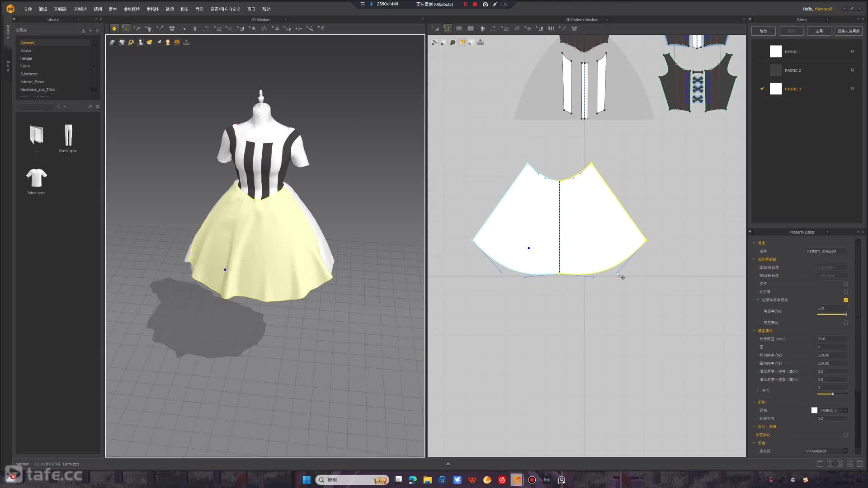Click the textured sphere render icon in 3D view
868x488 pixels.
tap(177, 42)
